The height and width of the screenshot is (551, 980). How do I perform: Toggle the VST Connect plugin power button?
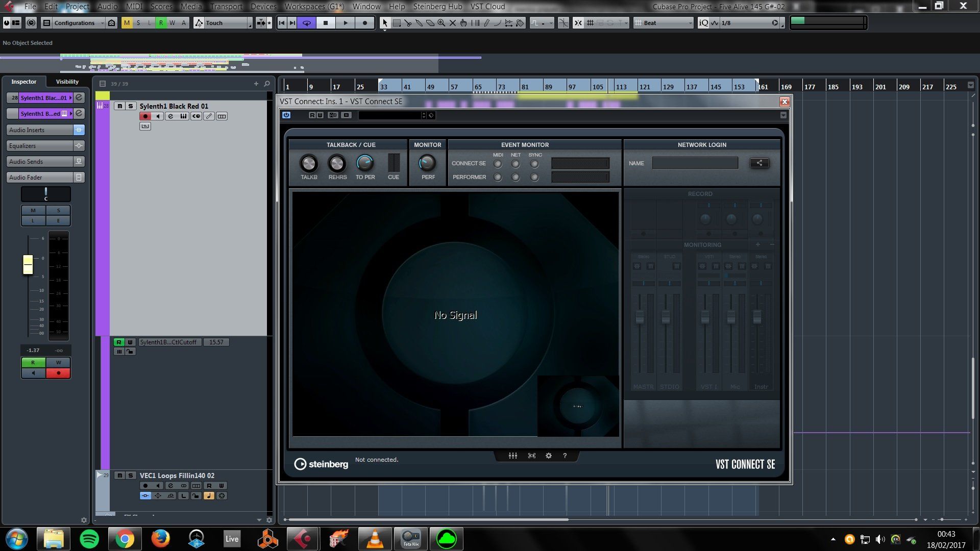click(286, 115)
